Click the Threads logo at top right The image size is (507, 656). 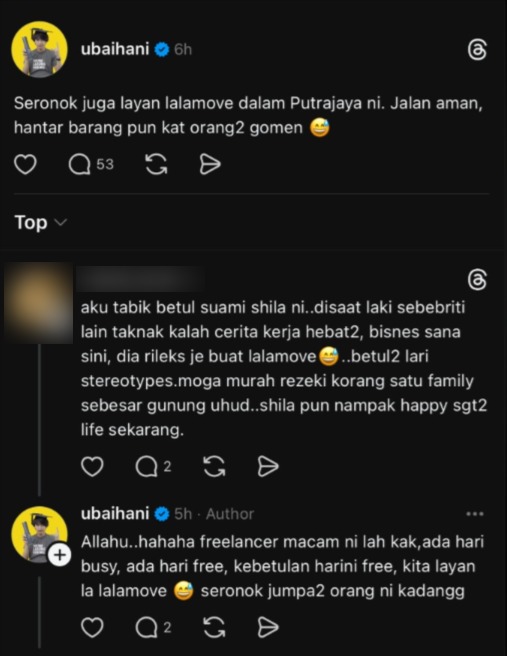tap(477, 50)
